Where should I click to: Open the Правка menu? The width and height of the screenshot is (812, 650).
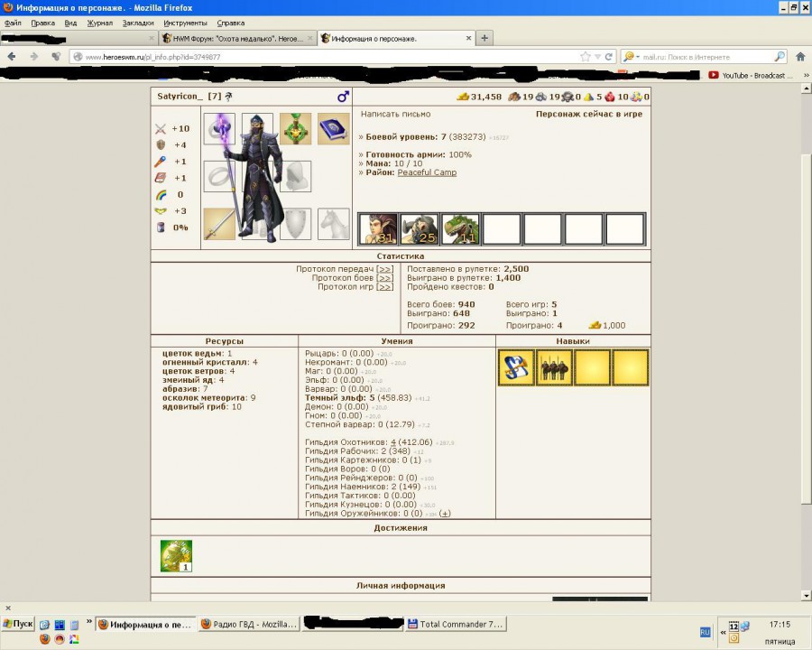(43, 23)
